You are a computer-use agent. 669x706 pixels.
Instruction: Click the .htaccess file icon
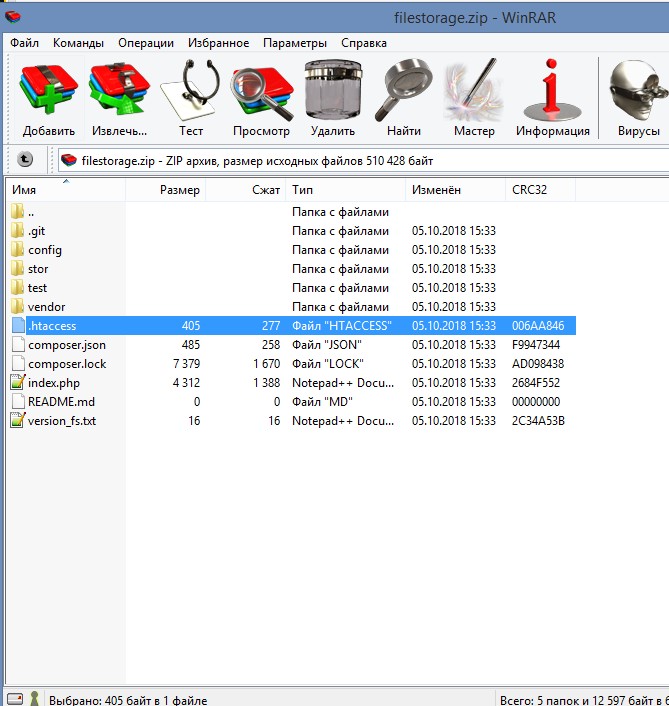18,326
